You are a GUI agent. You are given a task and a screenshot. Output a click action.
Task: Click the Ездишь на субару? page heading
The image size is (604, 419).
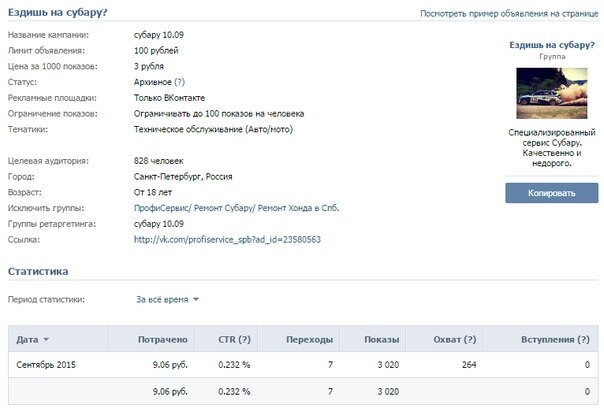[x=57, y=12]
